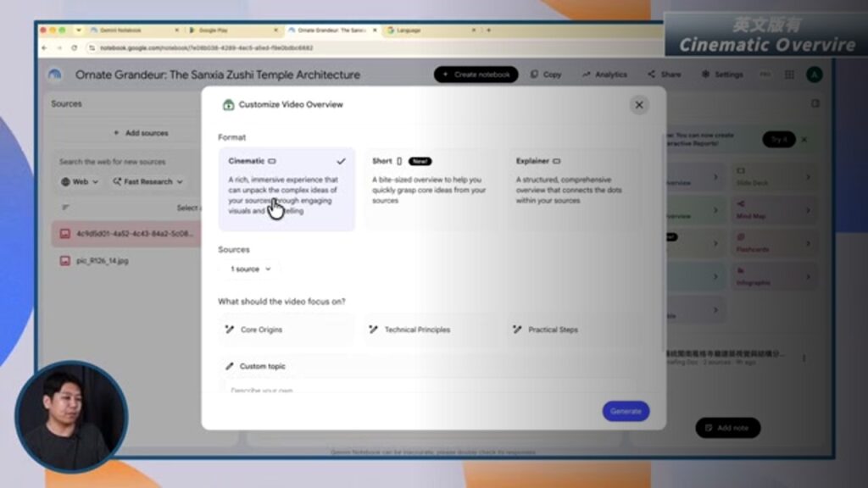The height and width of the screenshot is (488, 868).
Task: Click the account avatar icon
Action: click(x=815, y=75)
